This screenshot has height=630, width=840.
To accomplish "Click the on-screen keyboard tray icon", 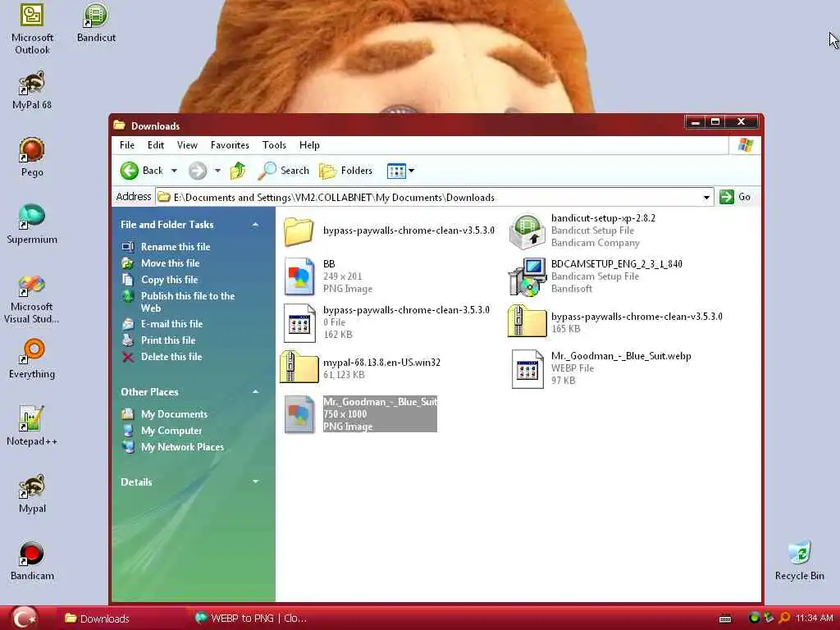I will [725, 619].
